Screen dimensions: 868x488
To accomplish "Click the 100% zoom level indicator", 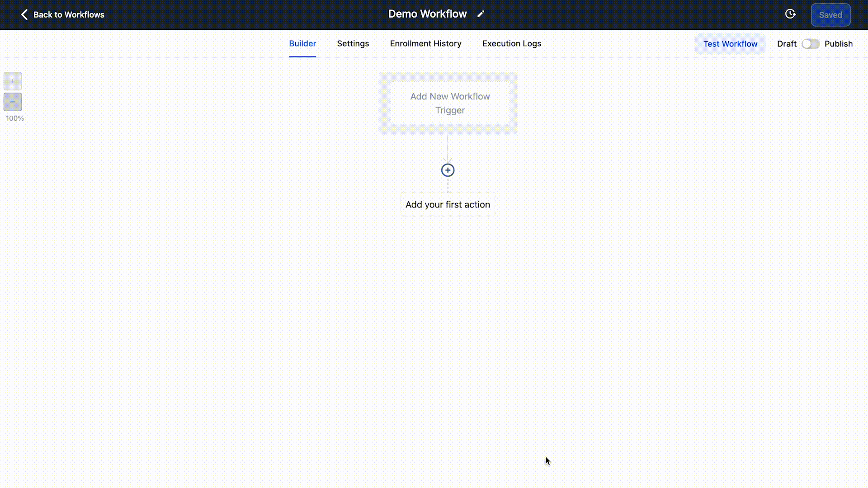I will 14,118.
